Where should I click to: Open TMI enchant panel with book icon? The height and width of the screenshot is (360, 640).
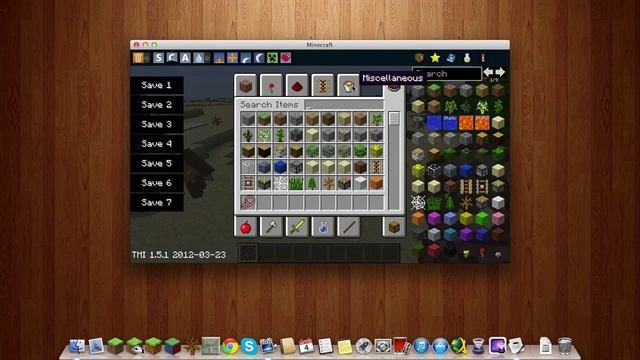[451, 58]
